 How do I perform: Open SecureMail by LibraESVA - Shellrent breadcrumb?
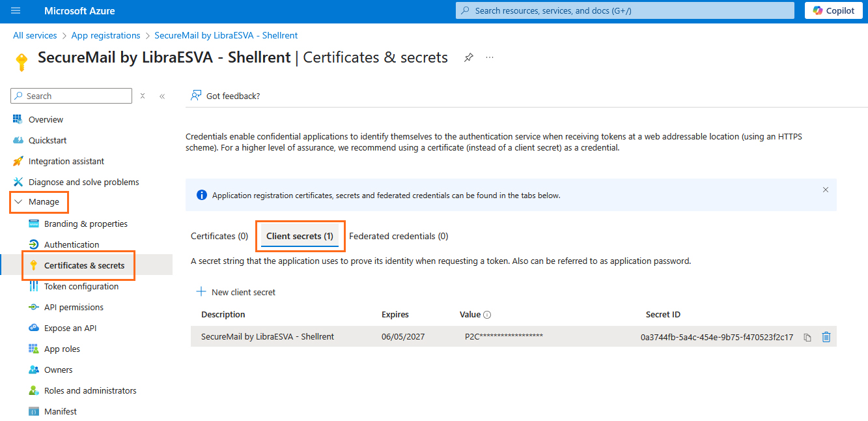226,35
